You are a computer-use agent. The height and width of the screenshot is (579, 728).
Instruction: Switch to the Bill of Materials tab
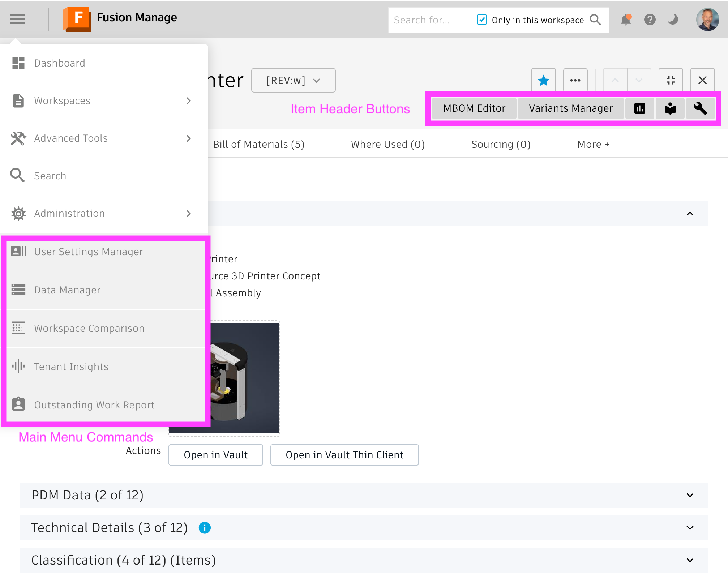[259, 144]
